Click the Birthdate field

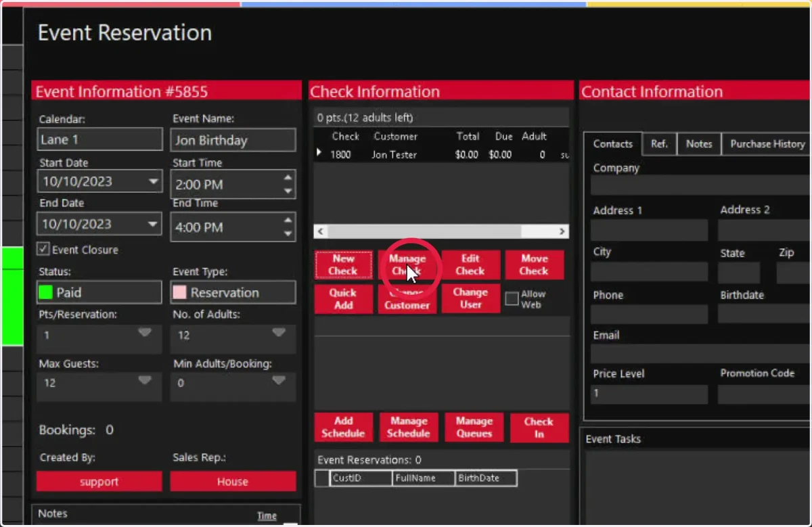click(765, 314)
